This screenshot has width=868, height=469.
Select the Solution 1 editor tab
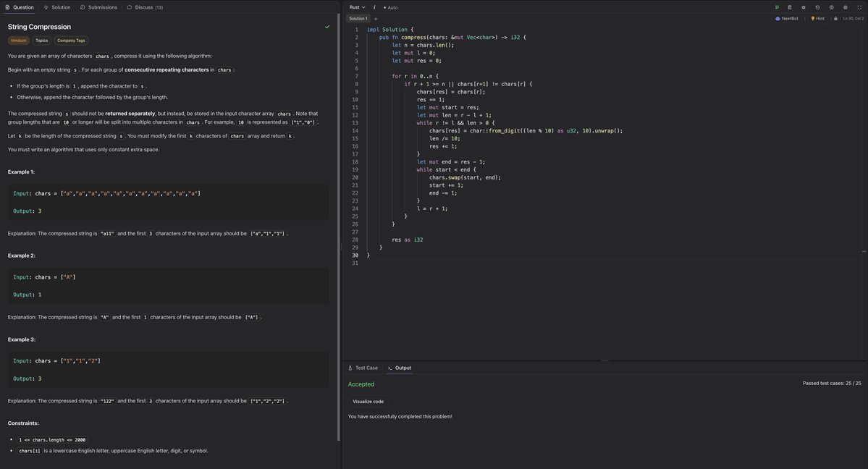(358, 18)
